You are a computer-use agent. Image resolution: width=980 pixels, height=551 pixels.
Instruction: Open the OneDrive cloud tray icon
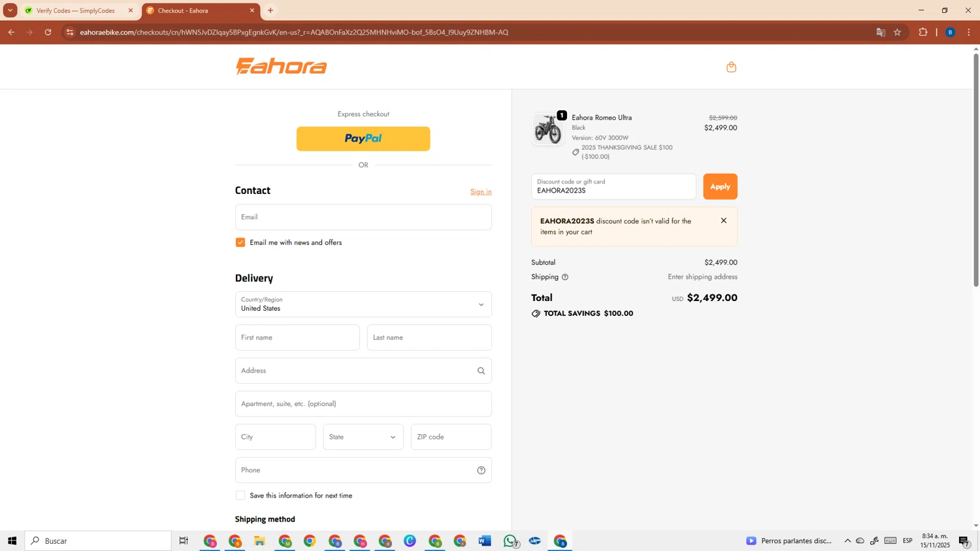click(860, 541)
